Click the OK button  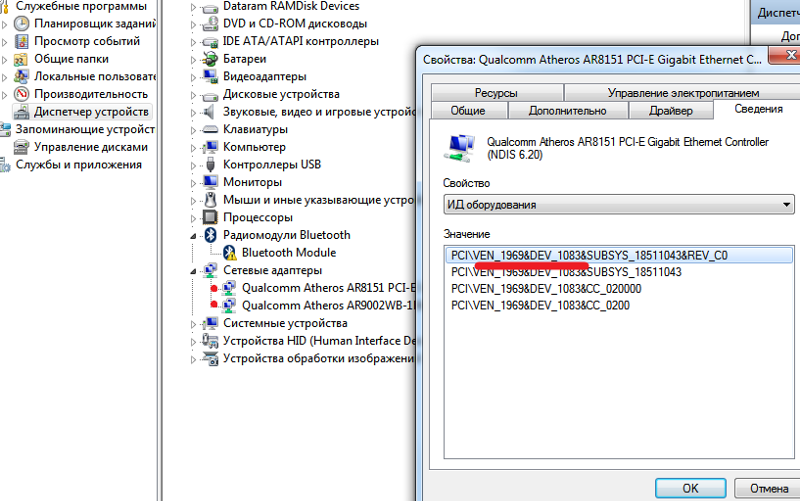pyautogui.click(x=690, y=488)
